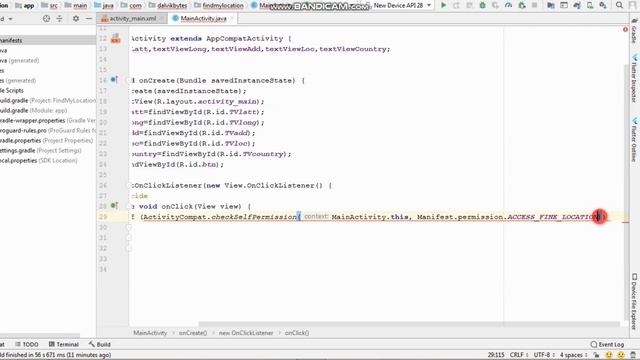Image resolution: width=640 pixels, height=360 pixels.
Task: Click the gutter icon on line 12
Action: click(x=116, y=39)
